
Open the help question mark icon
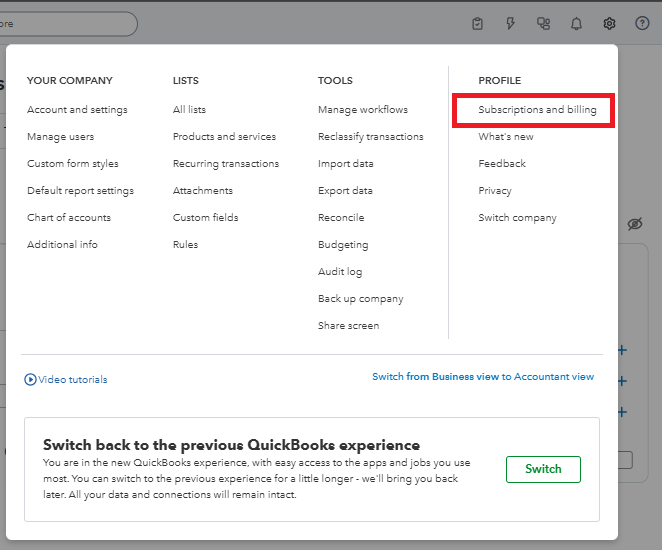coord(642,24)
